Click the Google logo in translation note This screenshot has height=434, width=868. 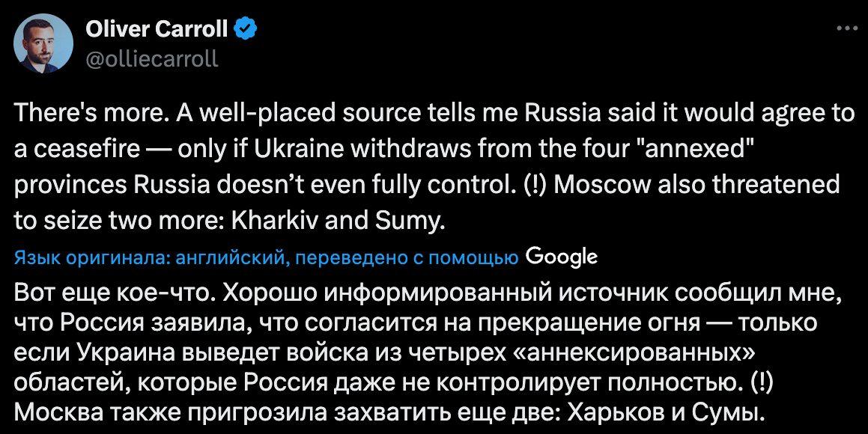coord(562,257)
